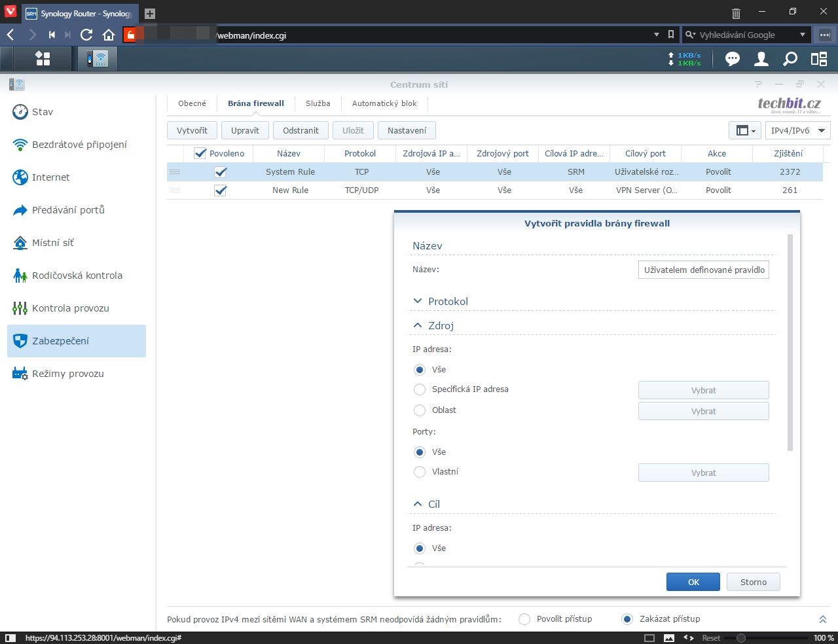Select the Specifická IP adresa radio button

click(x=420, y=389)
